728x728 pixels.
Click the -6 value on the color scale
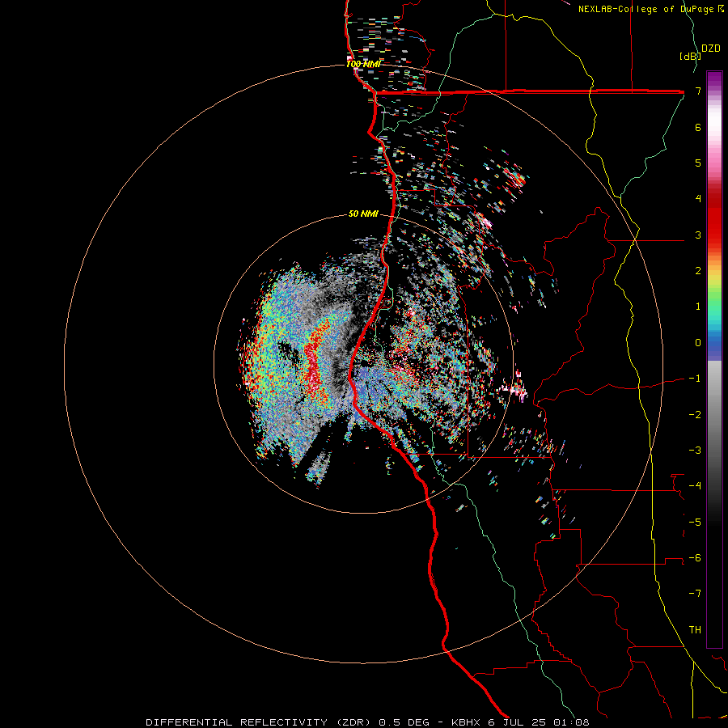coord(695,557)
